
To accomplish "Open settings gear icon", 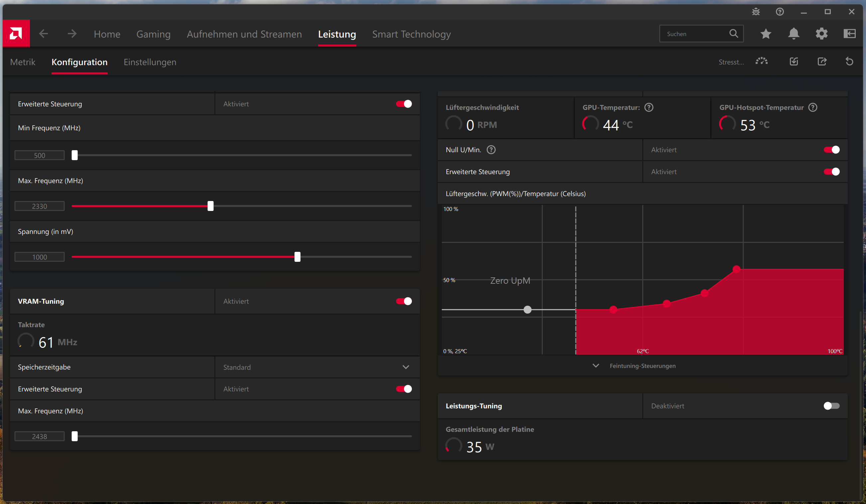I will point(821,34).
